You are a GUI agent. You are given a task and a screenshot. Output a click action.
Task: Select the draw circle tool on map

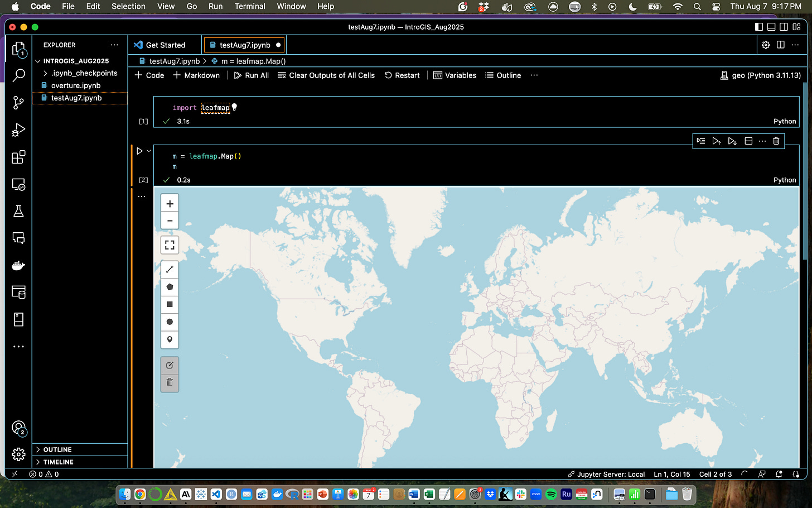pos(170,322)
